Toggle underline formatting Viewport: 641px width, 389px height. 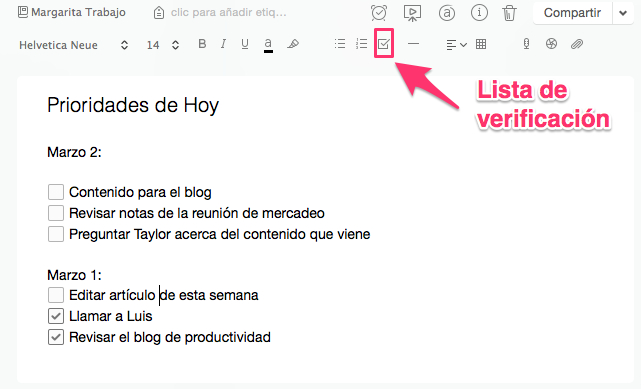point(245,44)
